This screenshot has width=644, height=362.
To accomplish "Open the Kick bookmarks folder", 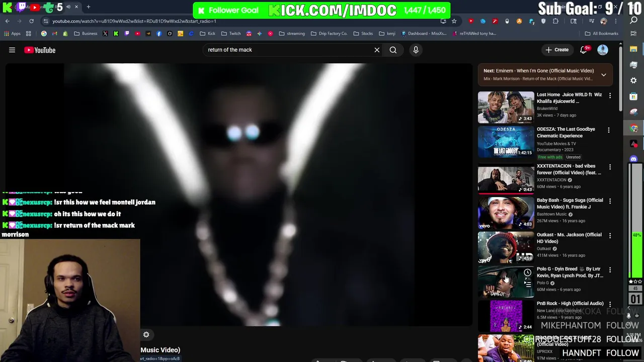I will click(207, 34).
